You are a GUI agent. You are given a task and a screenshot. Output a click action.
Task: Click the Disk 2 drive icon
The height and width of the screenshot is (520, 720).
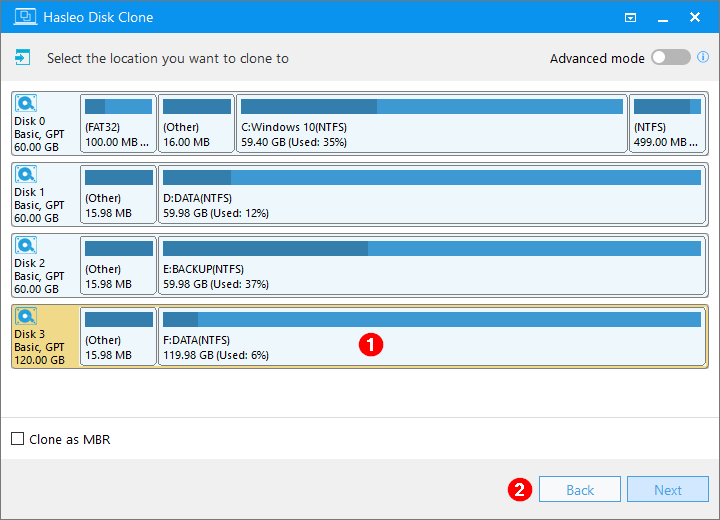(26, 245)
